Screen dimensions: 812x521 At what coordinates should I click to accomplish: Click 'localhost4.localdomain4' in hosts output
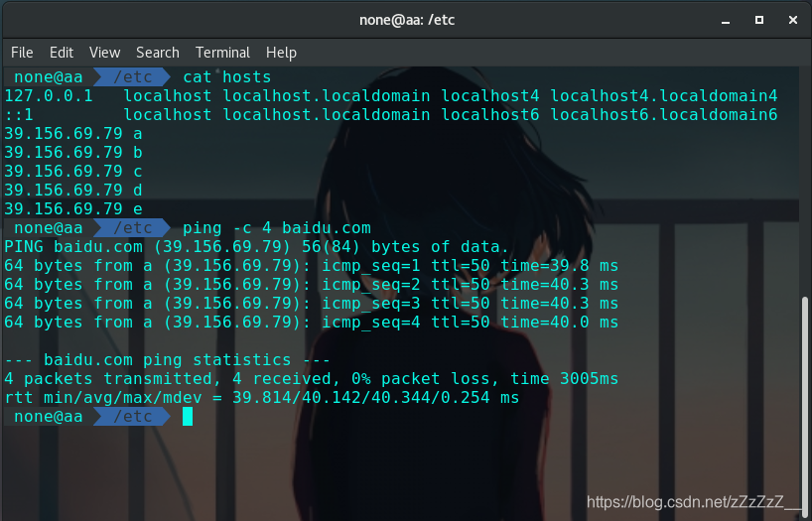(x=664, y=96)
